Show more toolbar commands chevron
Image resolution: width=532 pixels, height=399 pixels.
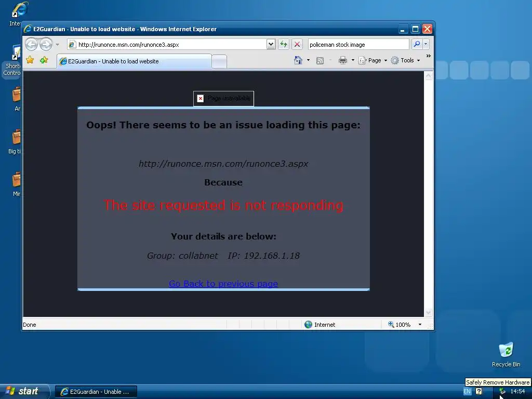click(x=429, y=56)
